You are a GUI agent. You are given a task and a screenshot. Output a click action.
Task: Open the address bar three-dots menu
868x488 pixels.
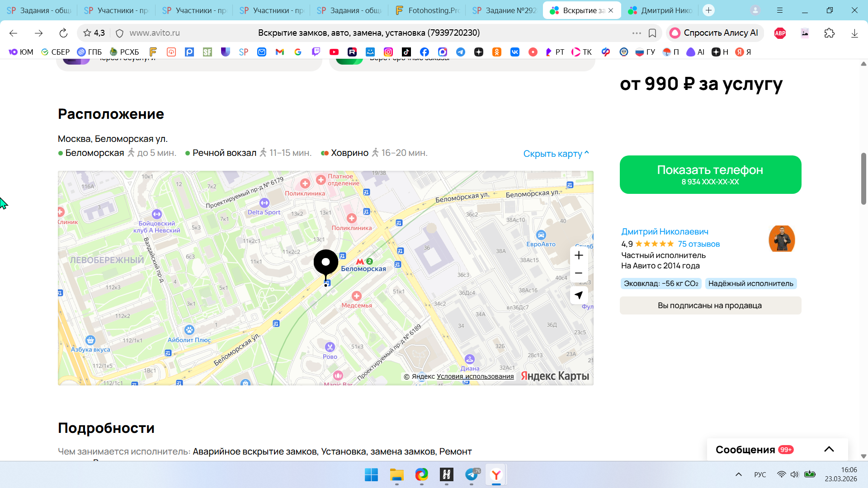pos(637,33)
